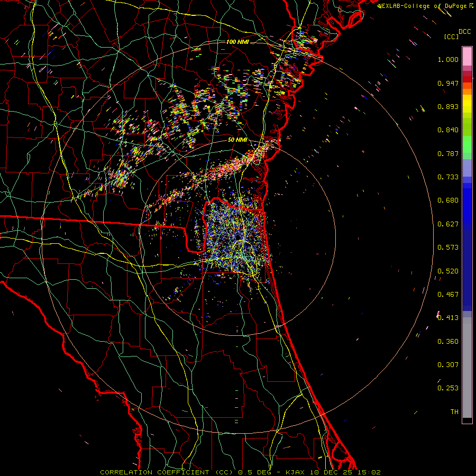This screenshot has width=476, height=476.
Task: Select the 0.787 scale value
Action: pos(448,153)
